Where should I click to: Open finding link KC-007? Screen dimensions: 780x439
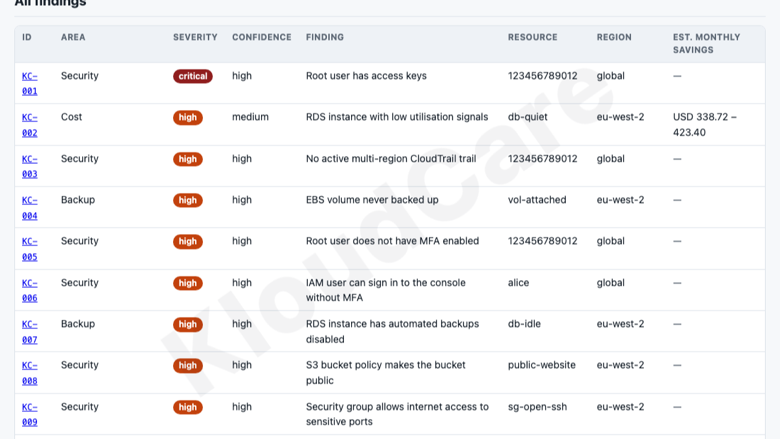coord(29,332)
